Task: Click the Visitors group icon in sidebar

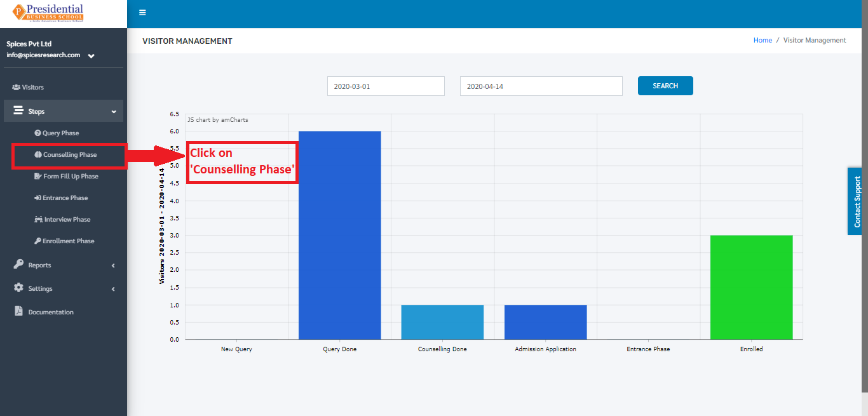Action: (x=16, y=87)
